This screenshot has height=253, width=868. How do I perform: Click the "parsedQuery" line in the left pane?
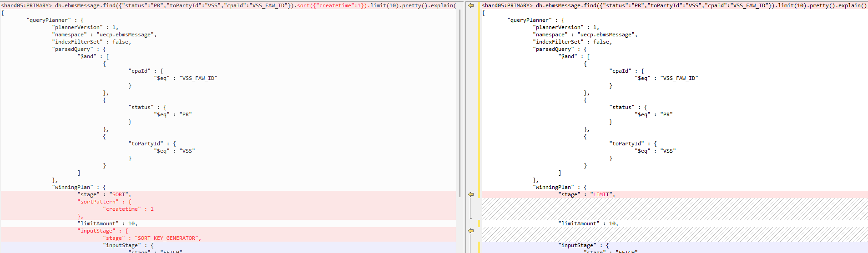pyautogui.click(x=79, y=49)
